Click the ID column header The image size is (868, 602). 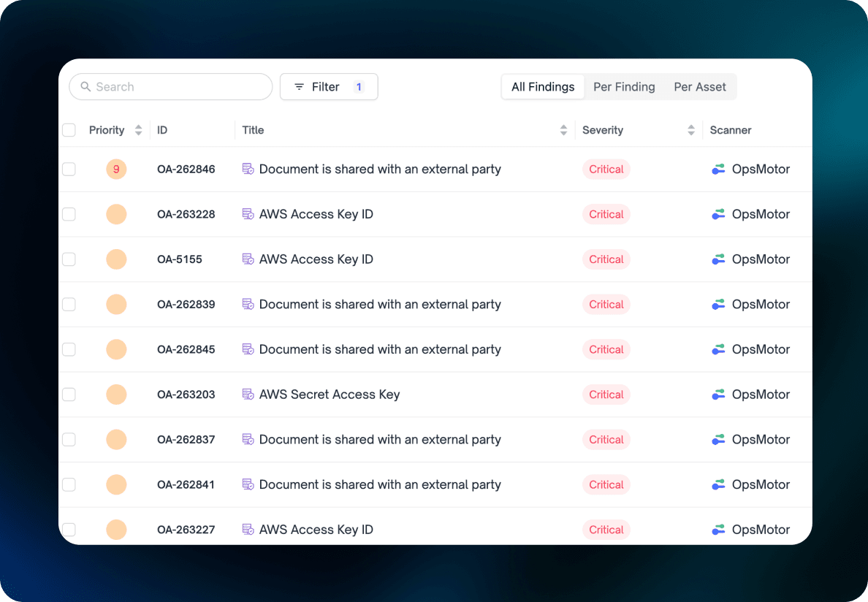tap(162, 130)
